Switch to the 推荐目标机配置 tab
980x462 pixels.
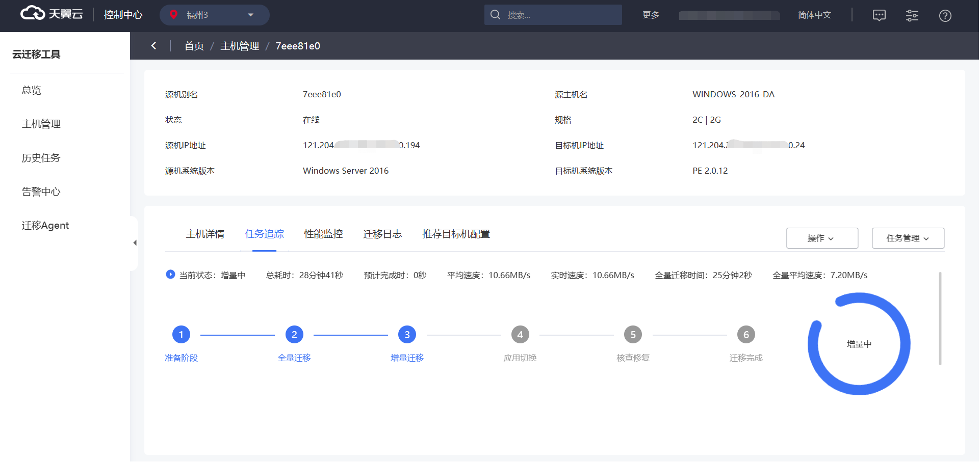[x=456, y=234]
